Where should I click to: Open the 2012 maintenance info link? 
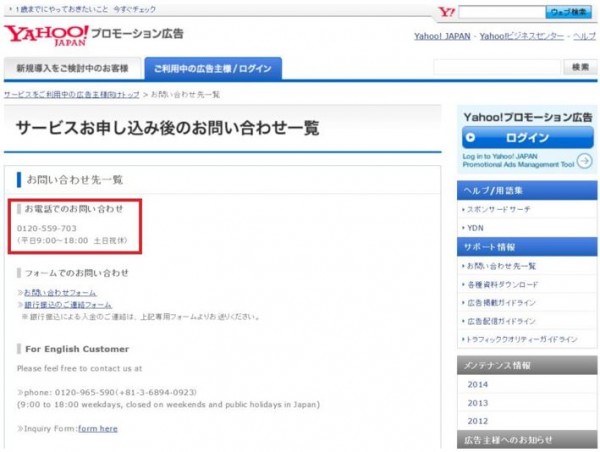pos(478,421)
